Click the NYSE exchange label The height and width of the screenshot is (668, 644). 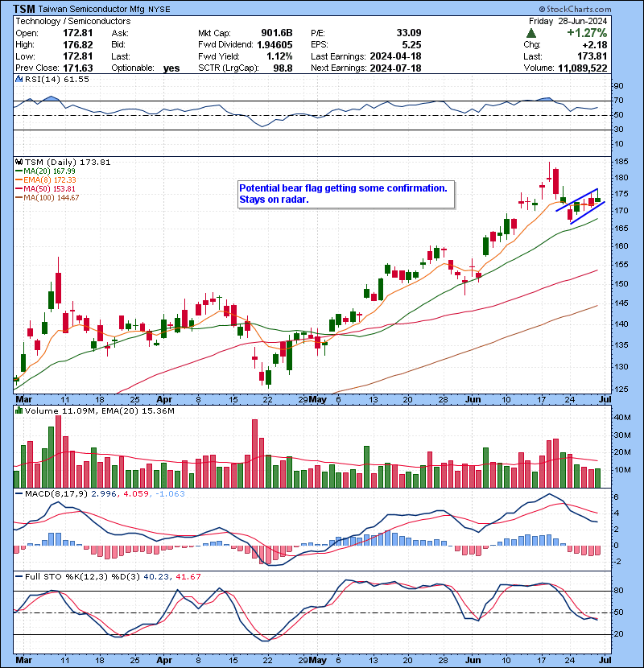(x=159, y=9)
